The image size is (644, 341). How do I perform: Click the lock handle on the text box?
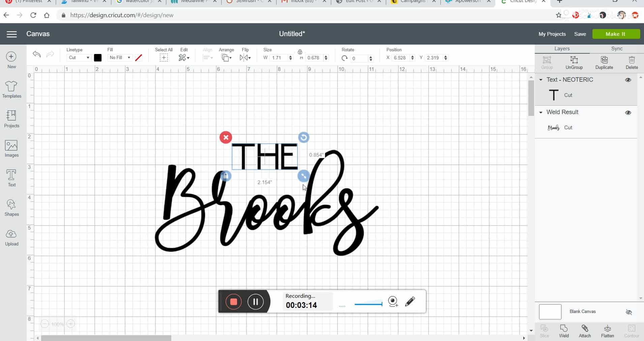pyautogui.click(x=226, y=176)
